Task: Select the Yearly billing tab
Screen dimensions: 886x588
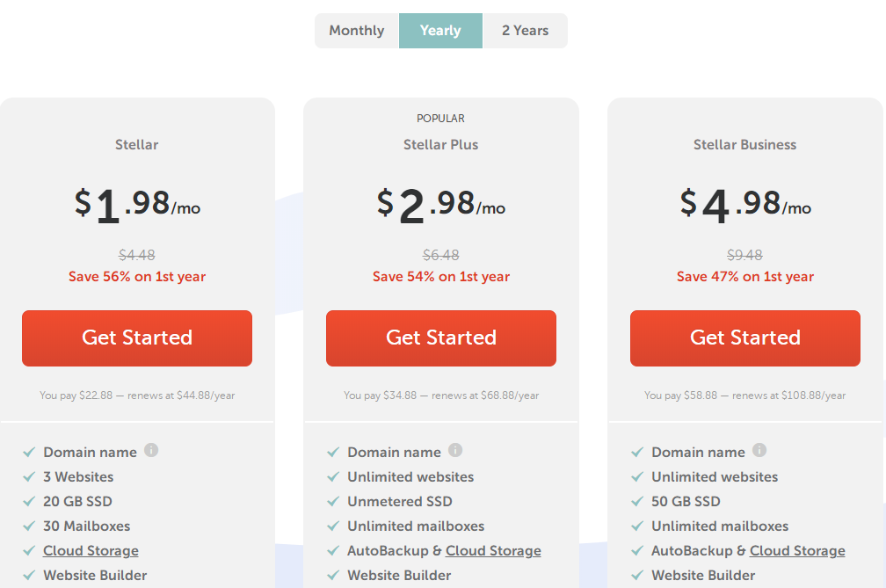Action: [440, 31]
